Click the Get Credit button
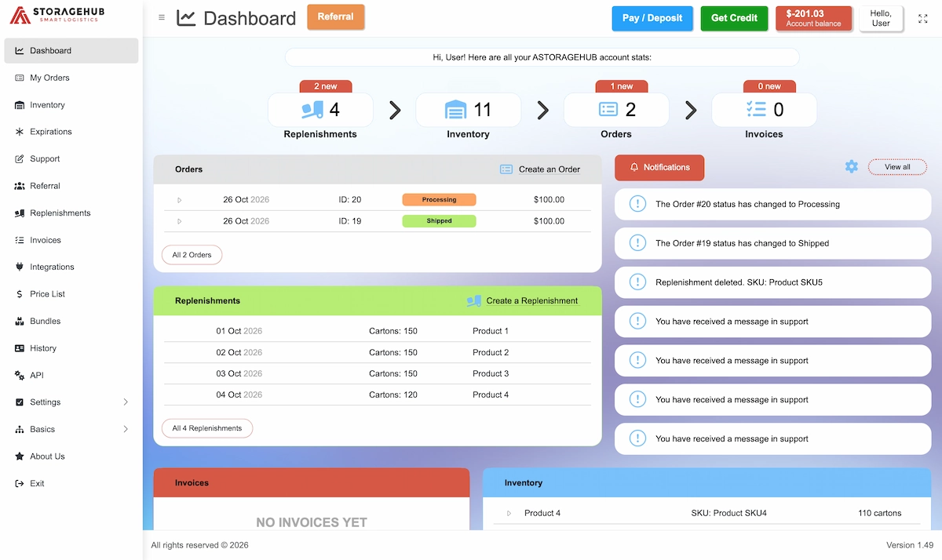942x560 pixels. point(734,18)
